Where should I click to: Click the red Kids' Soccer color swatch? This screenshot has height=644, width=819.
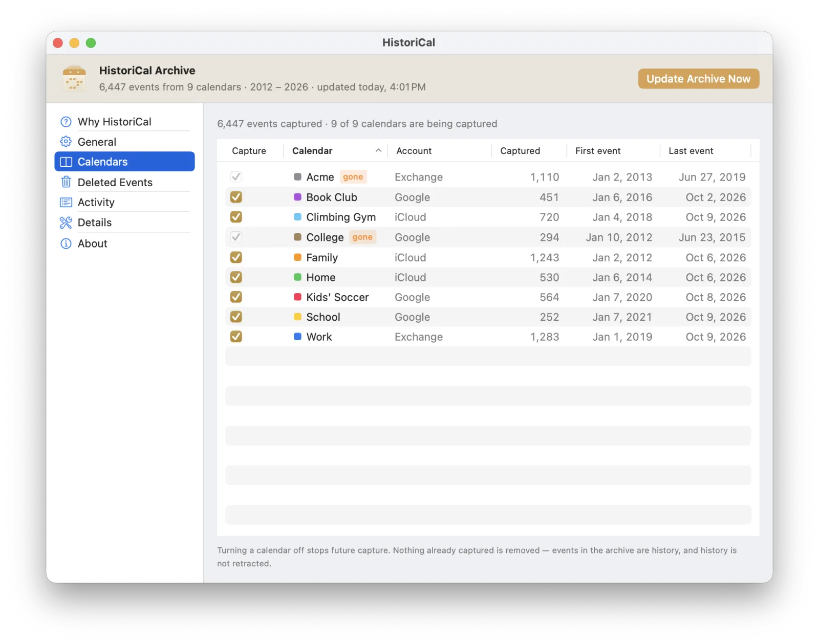pyautogui.click(x=297, y=297)
